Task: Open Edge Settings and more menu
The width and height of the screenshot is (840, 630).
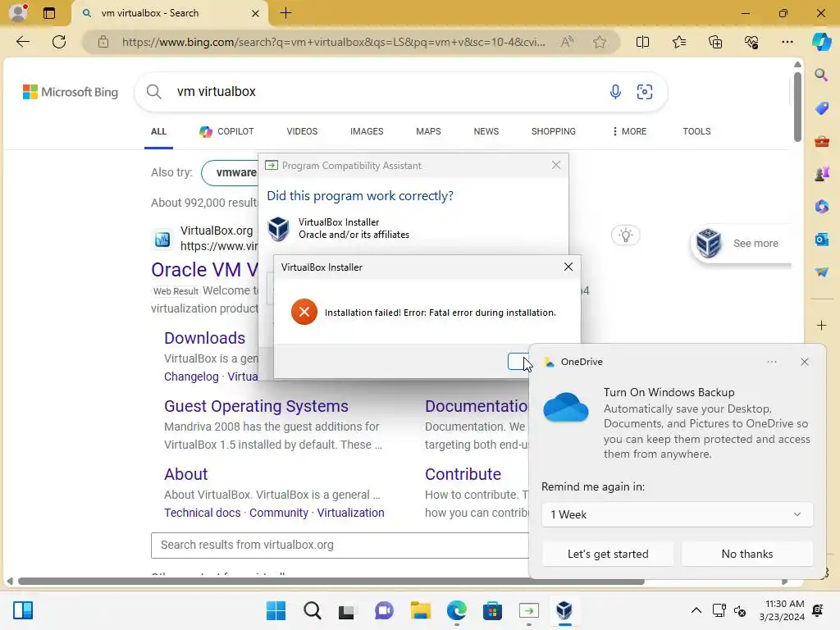Action: coord(787,42)
